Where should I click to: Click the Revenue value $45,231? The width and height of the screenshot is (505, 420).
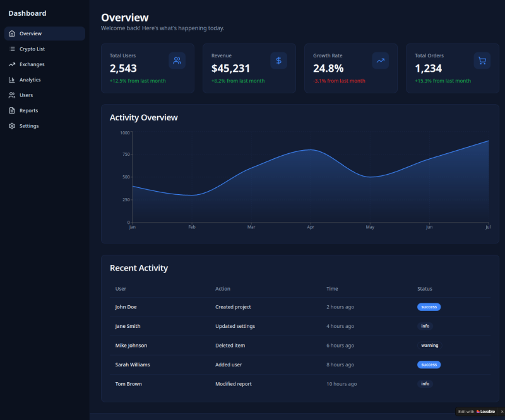(230, 69)
